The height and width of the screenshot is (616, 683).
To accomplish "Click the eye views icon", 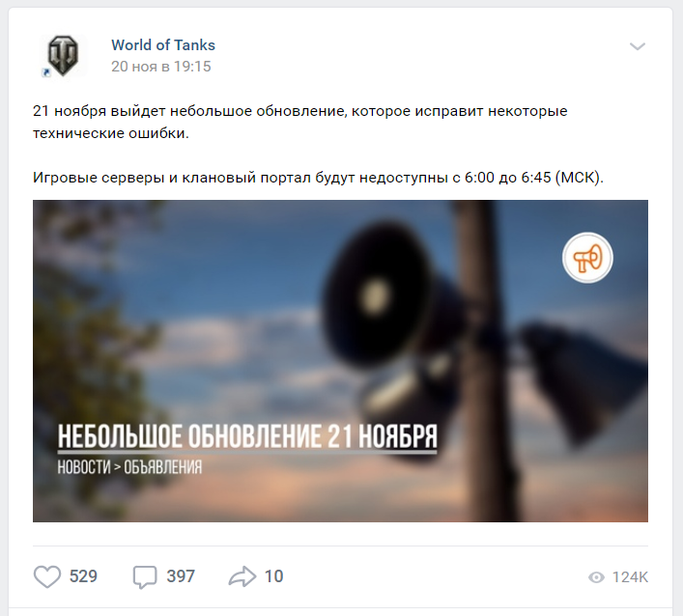I will click(x=596, y=577).
